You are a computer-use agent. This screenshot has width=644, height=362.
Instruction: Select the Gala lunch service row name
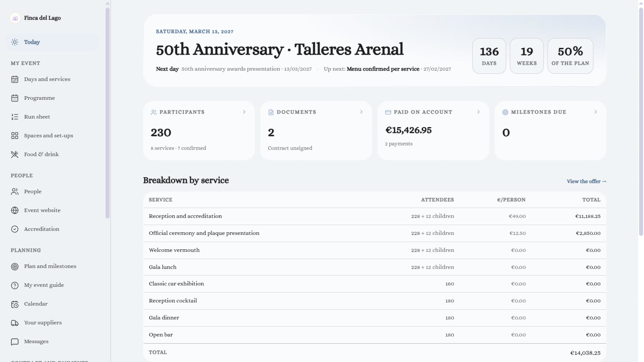click(163, 267)
